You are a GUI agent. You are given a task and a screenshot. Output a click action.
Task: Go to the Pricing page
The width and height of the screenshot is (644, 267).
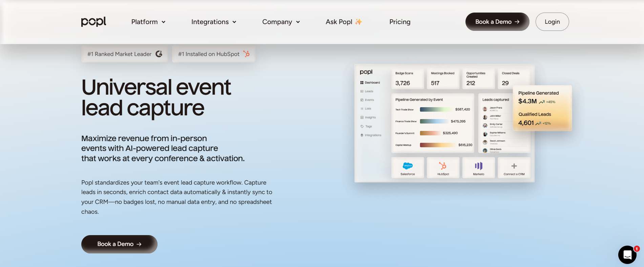click(400, 22)
